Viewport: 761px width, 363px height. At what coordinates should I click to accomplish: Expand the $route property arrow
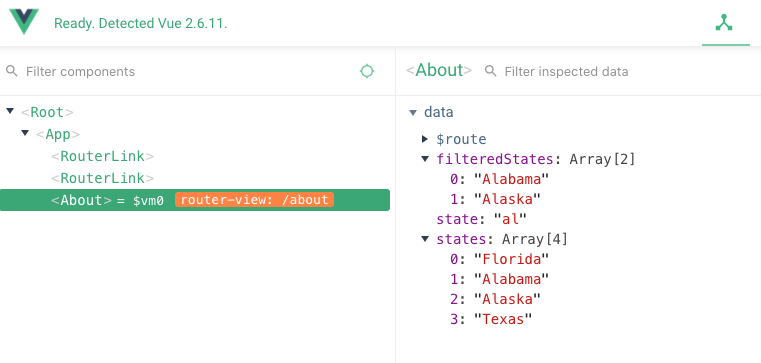click(x=425, y=139)
